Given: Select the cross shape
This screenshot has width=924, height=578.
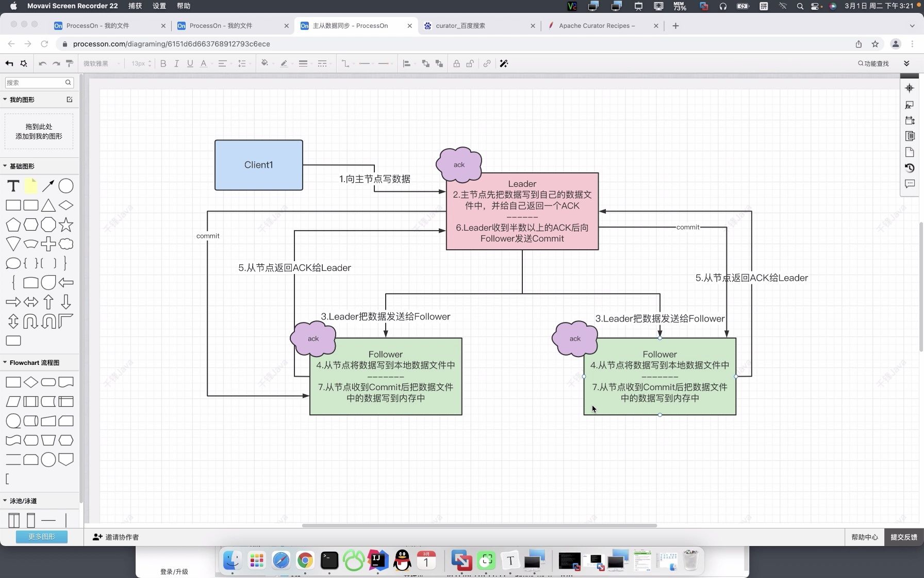Looking at the screenshot, I should pos(48,244).
